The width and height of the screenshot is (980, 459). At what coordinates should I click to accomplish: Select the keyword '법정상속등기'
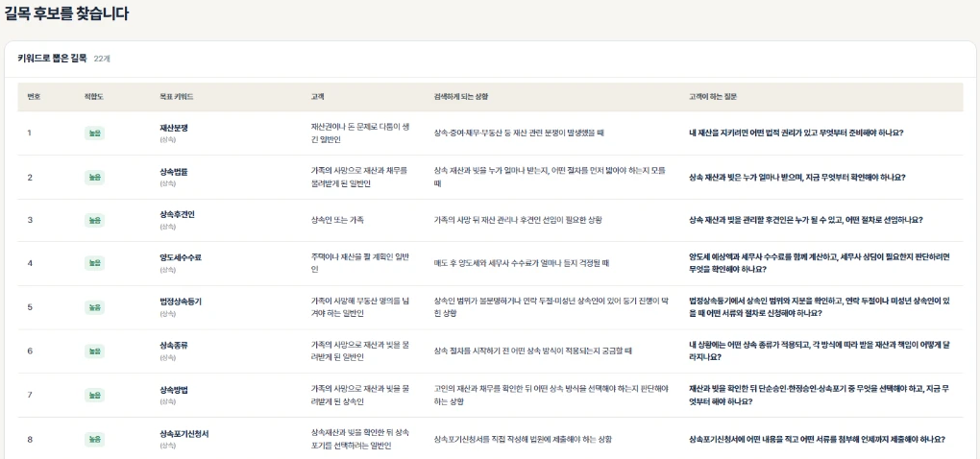(181, 302)
